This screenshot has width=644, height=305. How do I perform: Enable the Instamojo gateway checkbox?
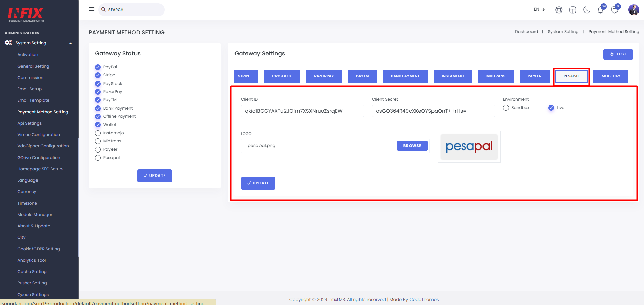[x=98, y=133]
